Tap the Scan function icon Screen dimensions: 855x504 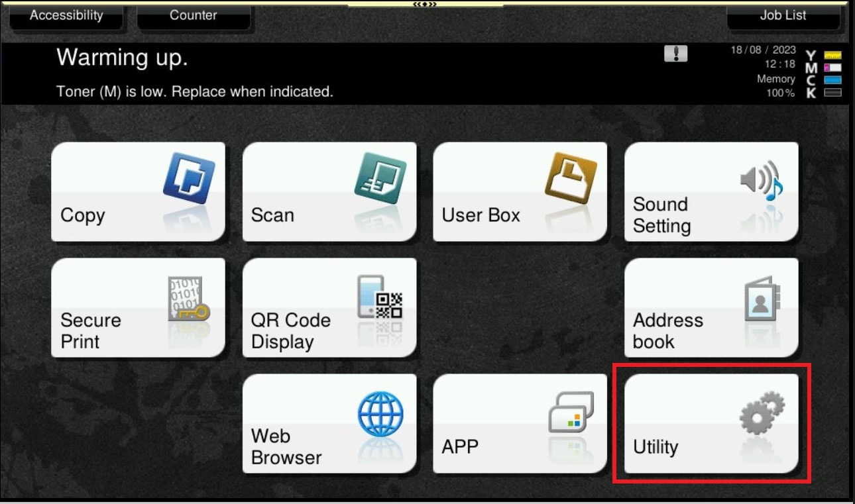tap(380, 177)
